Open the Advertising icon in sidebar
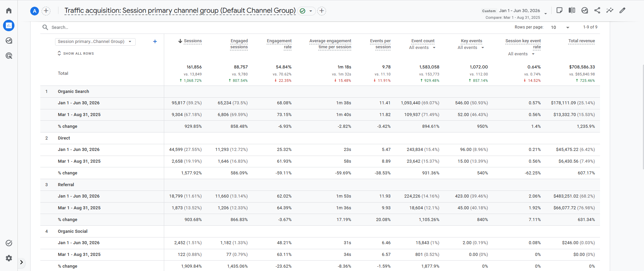 point(9,56)
